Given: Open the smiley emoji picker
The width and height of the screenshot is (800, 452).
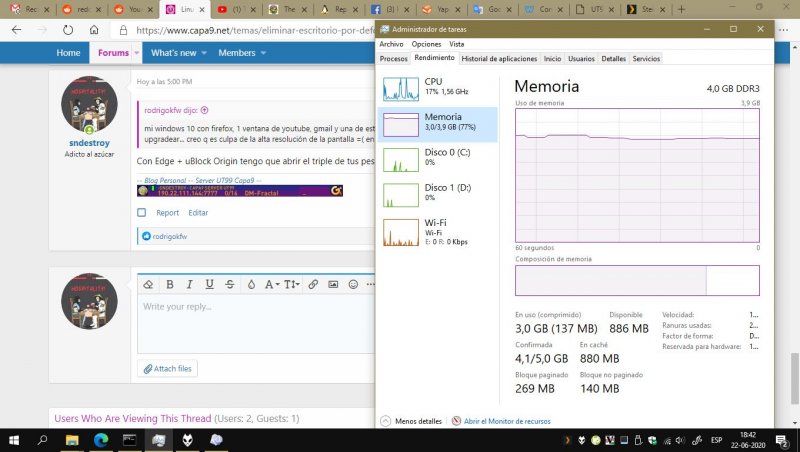Looking at the screenshot, I should click(353, 285).
